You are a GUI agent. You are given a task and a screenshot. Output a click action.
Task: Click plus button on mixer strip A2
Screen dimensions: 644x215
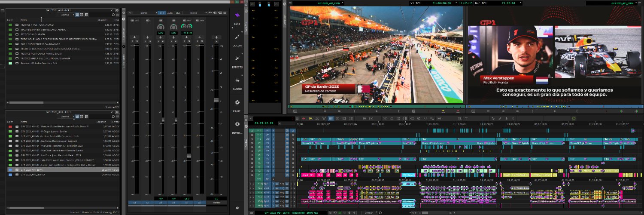(147, 37)
